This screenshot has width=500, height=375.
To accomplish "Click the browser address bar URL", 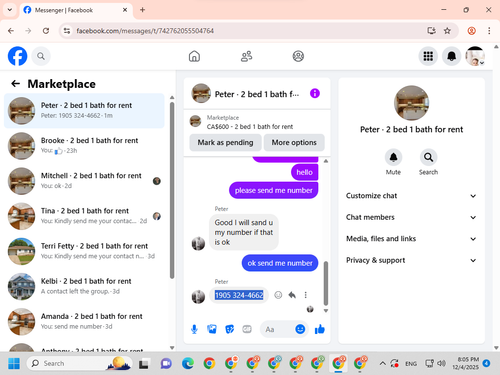I will point(145,31).
